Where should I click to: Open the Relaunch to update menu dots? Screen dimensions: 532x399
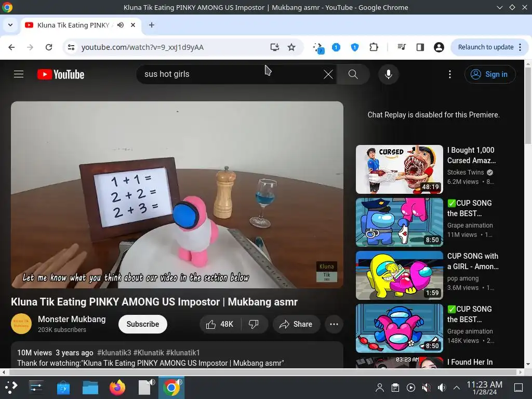pyautogui.click(x=520, y=47)
